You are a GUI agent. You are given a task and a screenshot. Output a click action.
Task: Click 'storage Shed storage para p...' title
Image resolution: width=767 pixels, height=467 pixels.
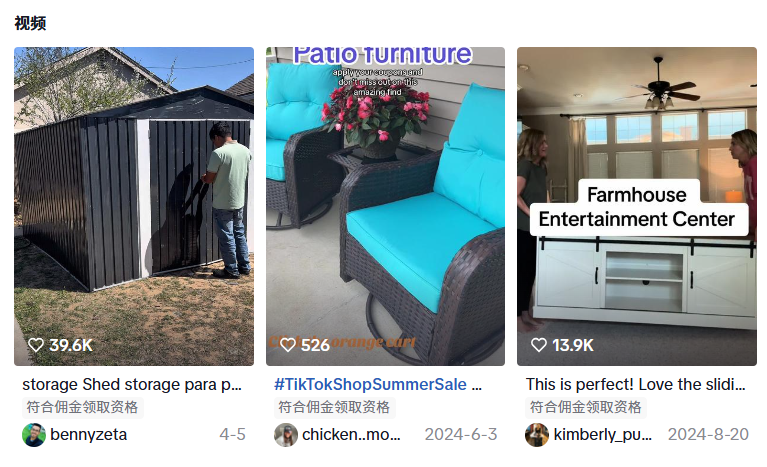pyautogui.click(x=132, y=384)
